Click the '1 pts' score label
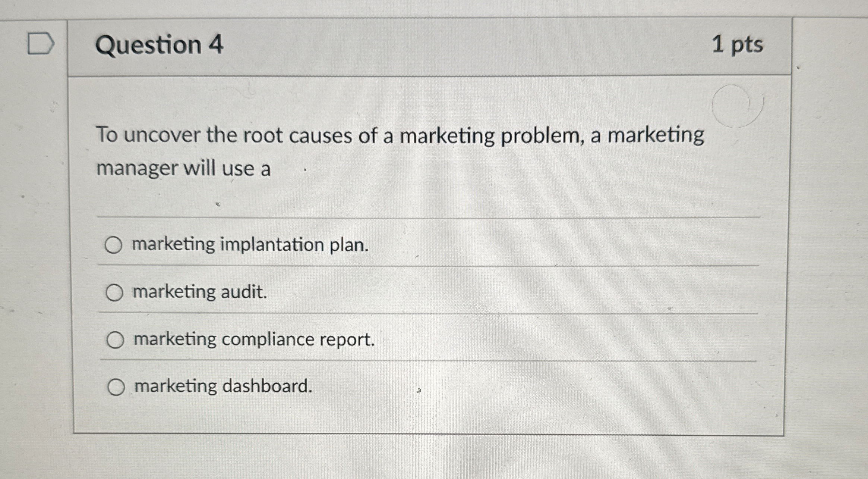The height and width of the screenshot is (479, 868). coord(737,45)
